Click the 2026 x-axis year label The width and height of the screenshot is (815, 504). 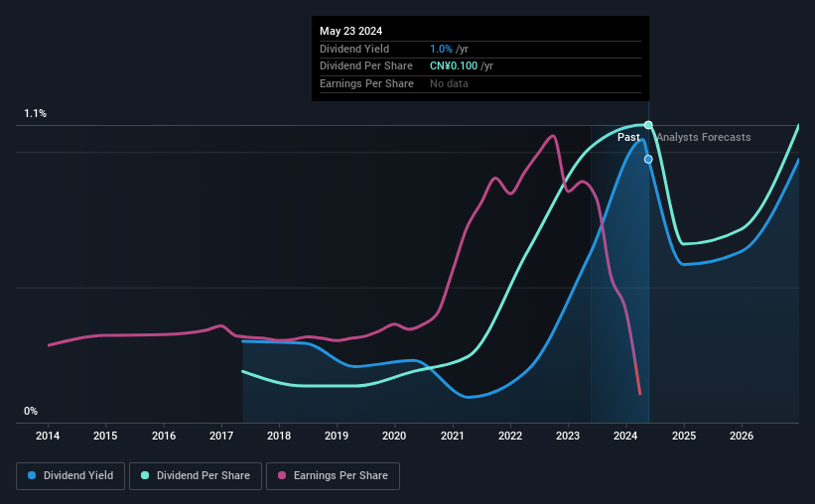pos(742,436)
